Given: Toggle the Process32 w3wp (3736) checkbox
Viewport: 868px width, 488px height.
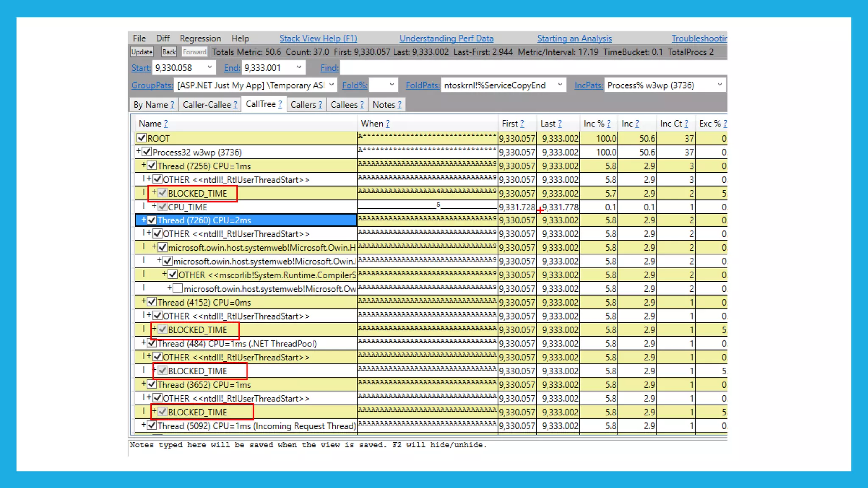Looking at the screenshot, I should 147,152.
